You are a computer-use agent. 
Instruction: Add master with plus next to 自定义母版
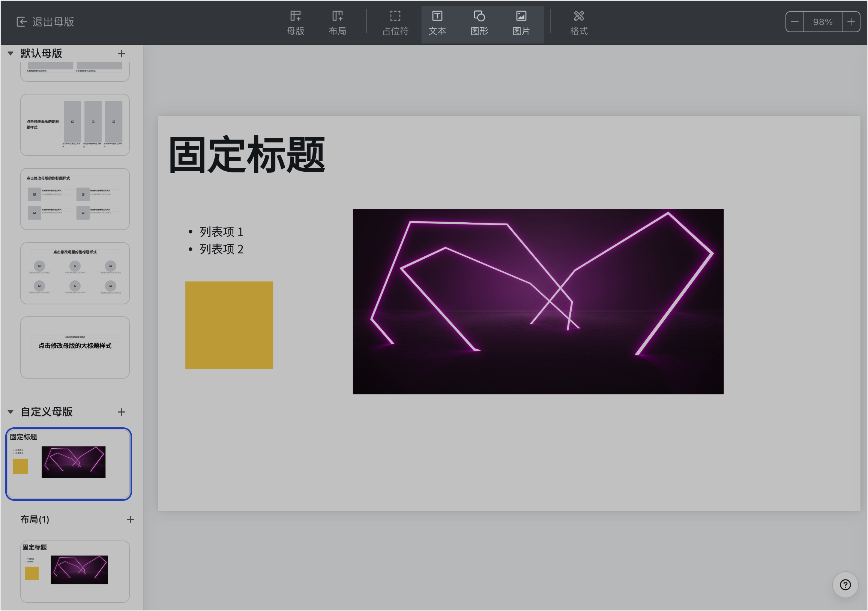pyautogui.click(x=122, y=412)
